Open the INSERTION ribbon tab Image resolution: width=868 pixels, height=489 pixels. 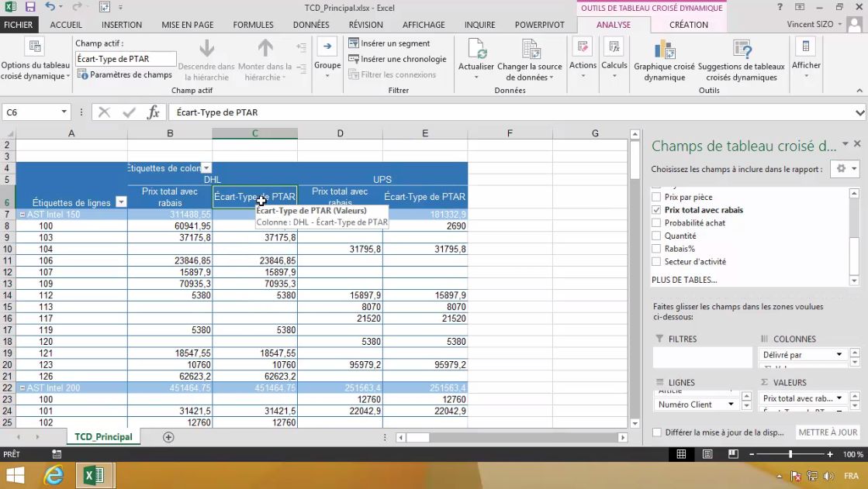click(121, 25)
